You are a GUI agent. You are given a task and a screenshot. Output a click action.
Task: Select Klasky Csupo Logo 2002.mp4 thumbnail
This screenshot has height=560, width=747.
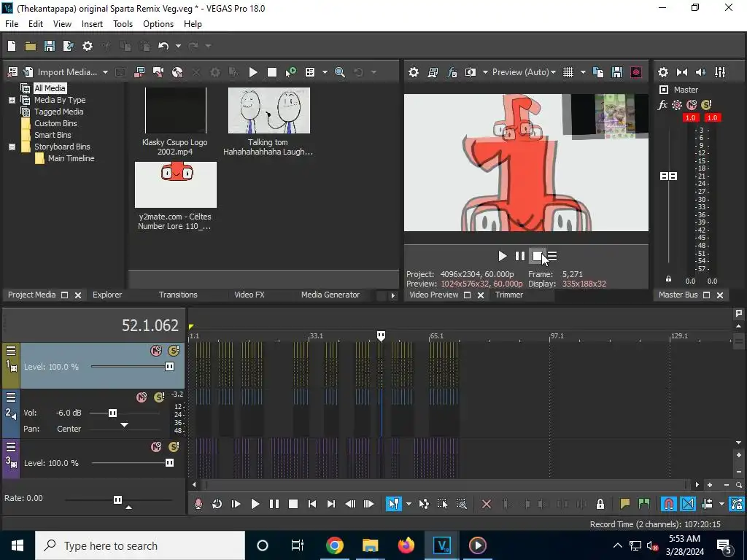click(x=175, y=111)
